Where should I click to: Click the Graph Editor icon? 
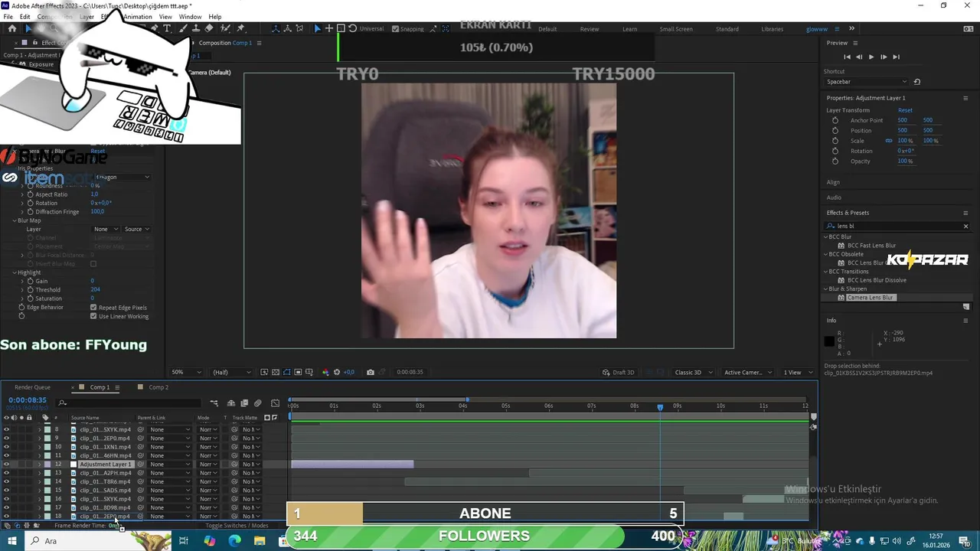276,403
